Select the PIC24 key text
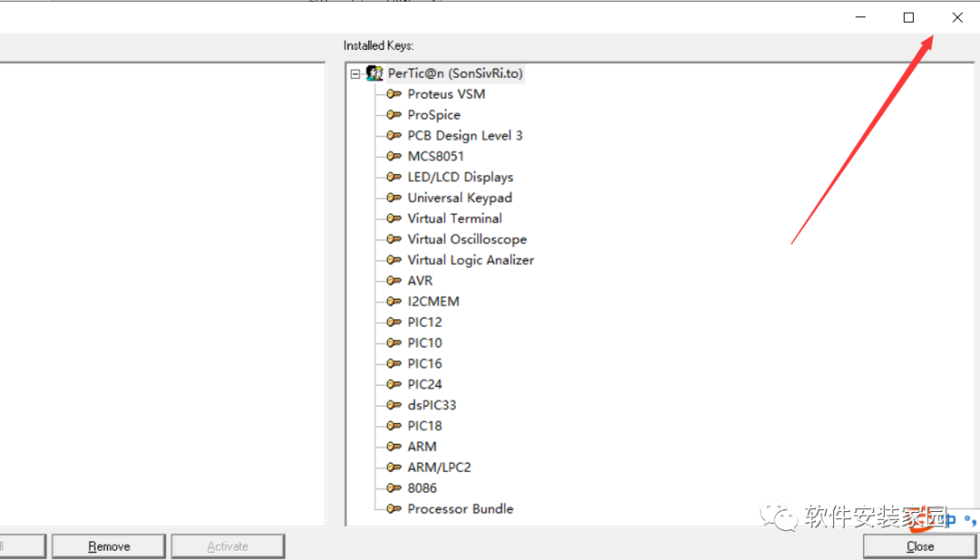 [x=425, y=384]
